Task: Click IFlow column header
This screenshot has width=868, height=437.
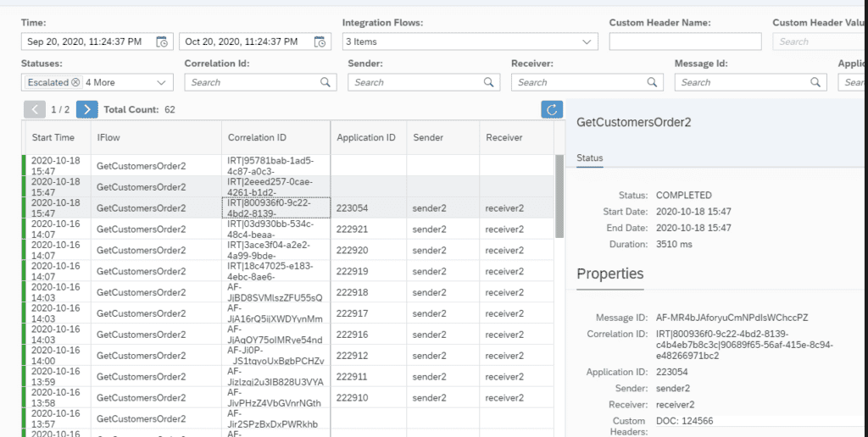Action: pos(156,138)
